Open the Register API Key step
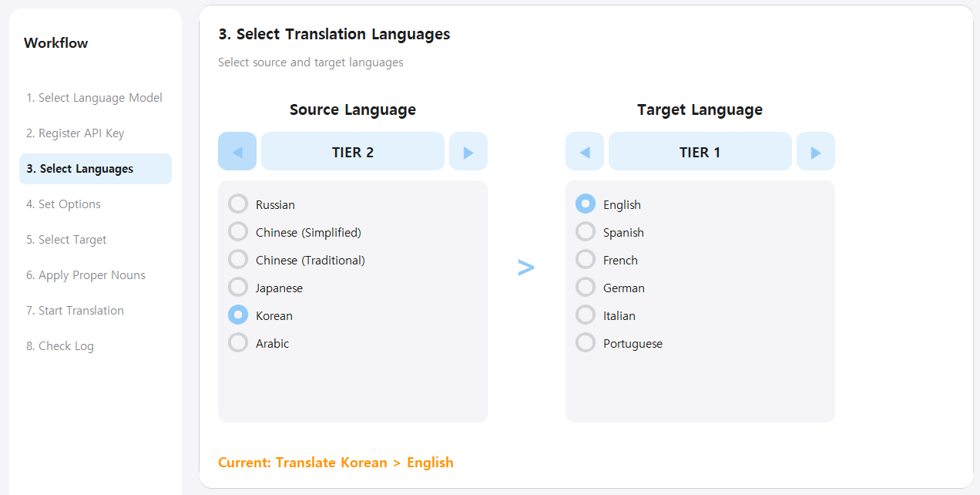The height and width of the screenshot is (495, 980). 75,133
